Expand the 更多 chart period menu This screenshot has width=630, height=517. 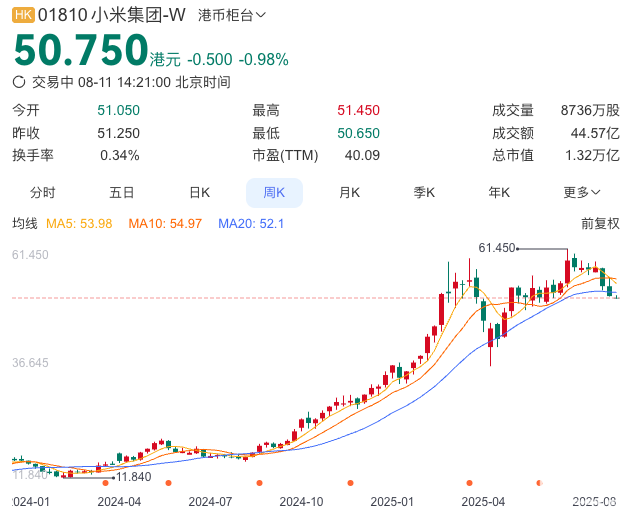coord(582,192)
